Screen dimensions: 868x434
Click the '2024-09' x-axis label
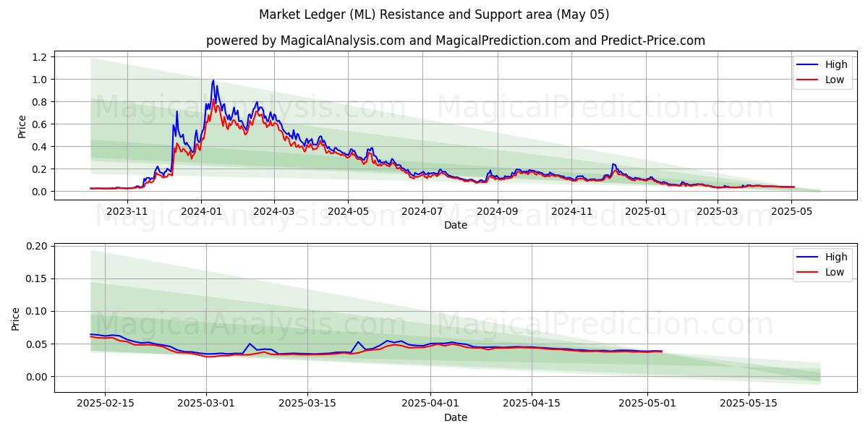(x=497, y=211)
